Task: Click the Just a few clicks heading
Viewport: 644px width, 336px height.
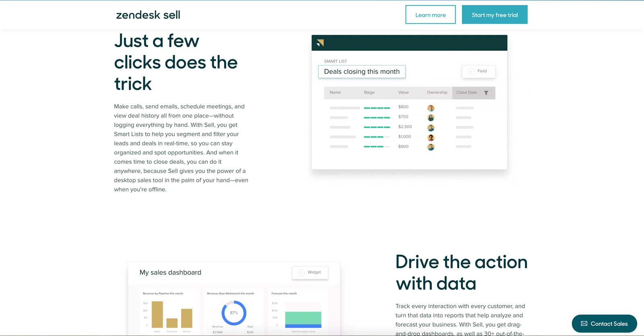Action: click(176, 62)
